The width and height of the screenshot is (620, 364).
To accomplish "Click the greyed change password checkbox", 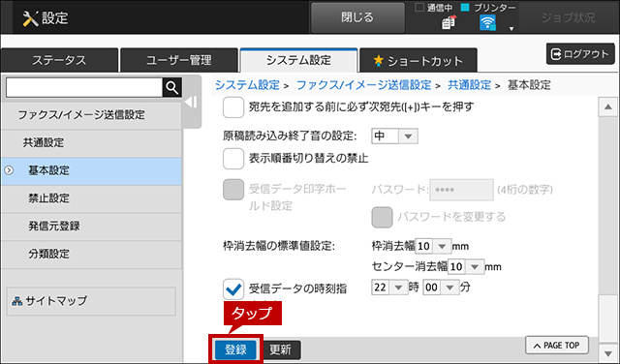I will click(x=382, y=217).
